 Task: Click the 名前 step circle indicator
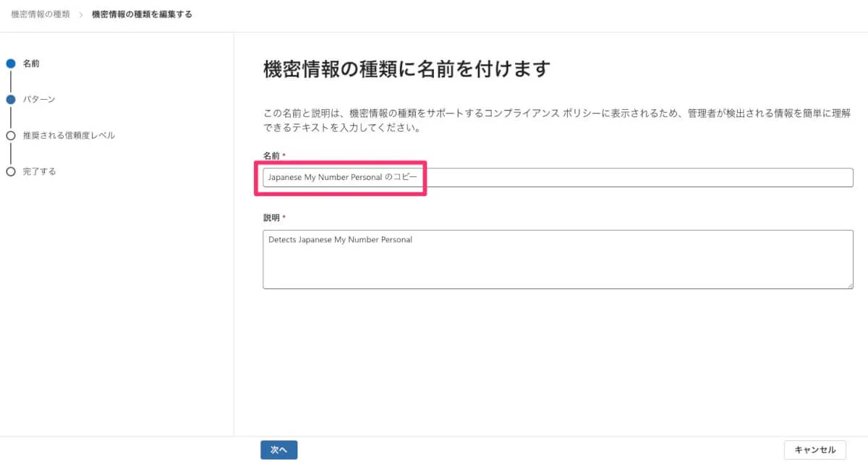10,64
